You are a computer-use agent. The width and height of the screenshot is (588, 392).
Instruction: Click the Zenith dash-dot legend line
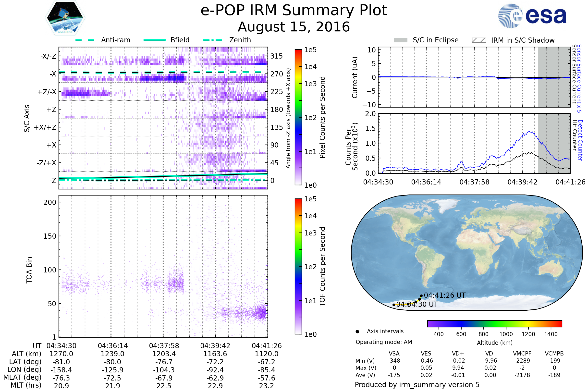[212, 40]
